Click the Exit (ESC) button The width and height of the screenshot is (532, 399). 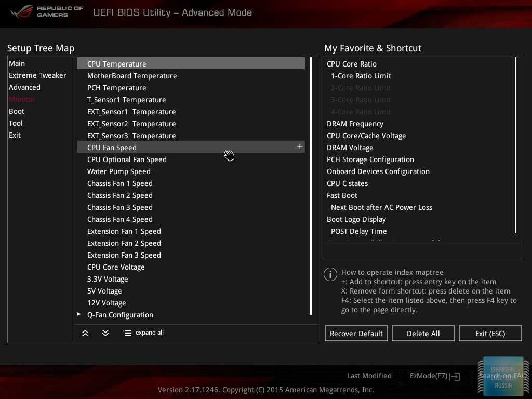click(490, 334)
